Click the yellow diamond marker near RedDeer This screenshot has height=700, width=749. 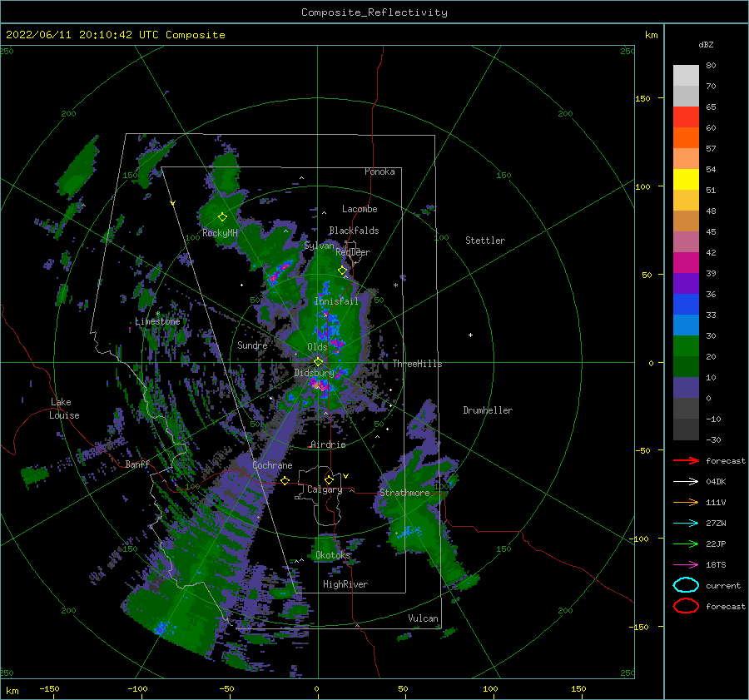343,271
